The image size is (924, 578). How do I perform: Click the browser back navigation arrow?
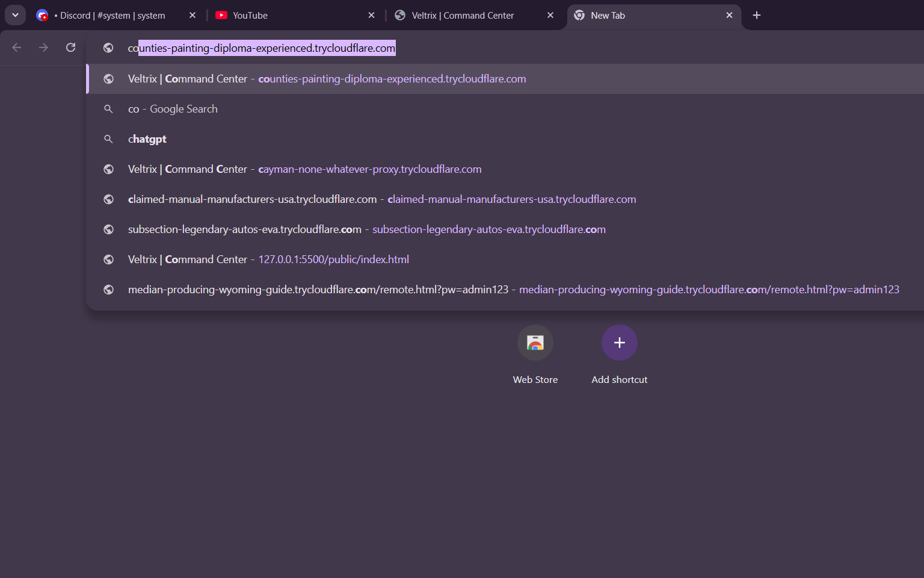point(16,47)
